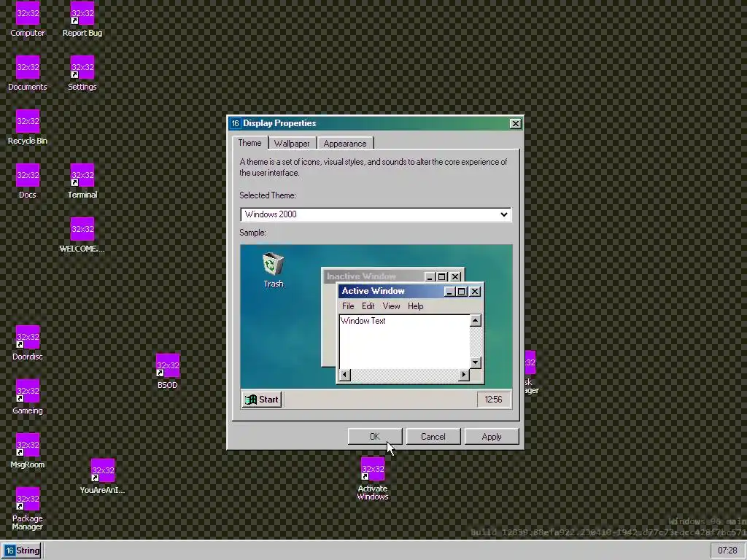Switch to the Wallpaper tab
The image size is (747, 560).
pyautogui.click(x=292, y=144)
